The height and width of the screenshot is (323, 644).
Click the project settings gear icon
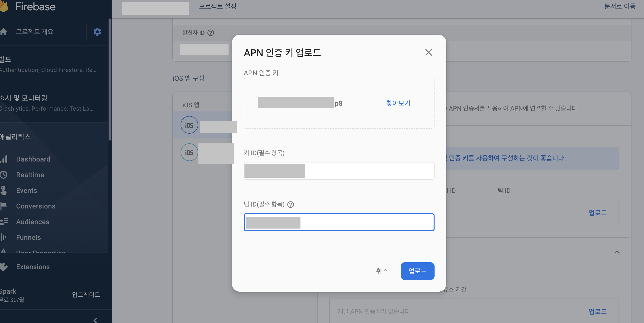97,32
